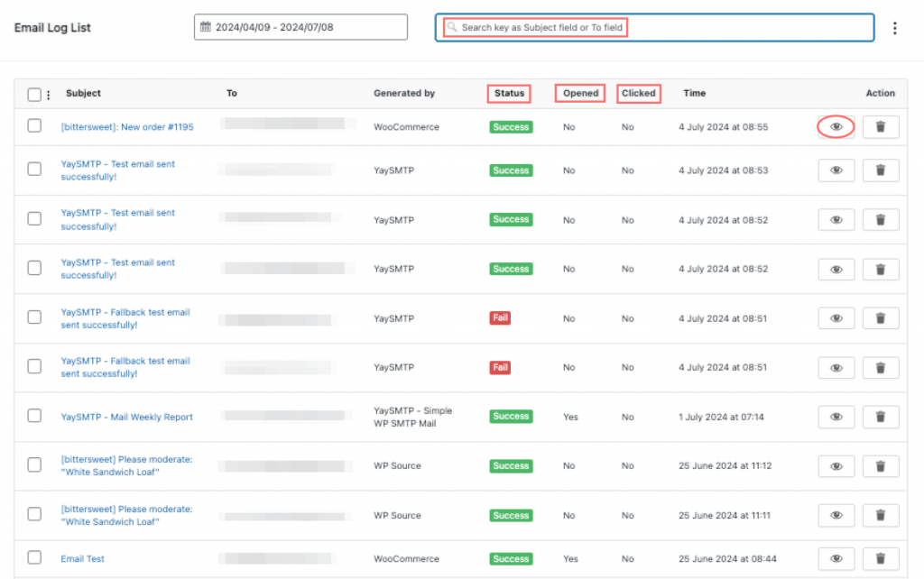
Task: Select the Email Test row checkbox
Action: coord(34,558)
